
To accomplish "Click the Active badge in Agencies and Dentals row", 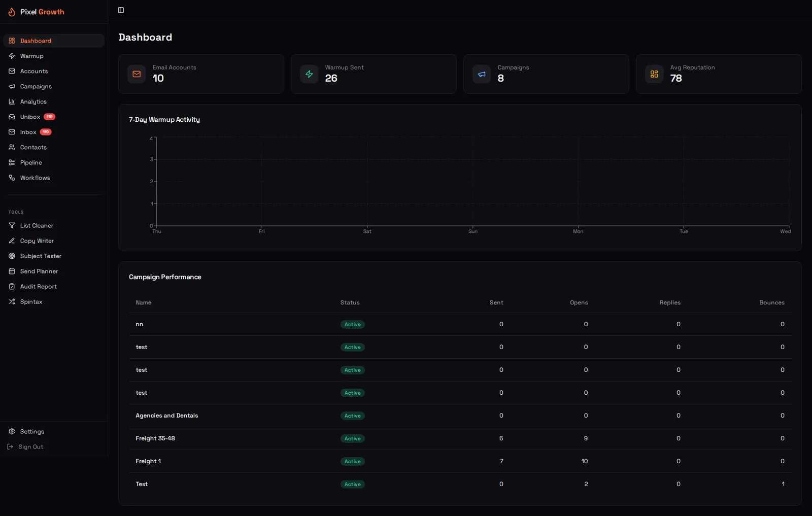I will click(x=353, y=416).
